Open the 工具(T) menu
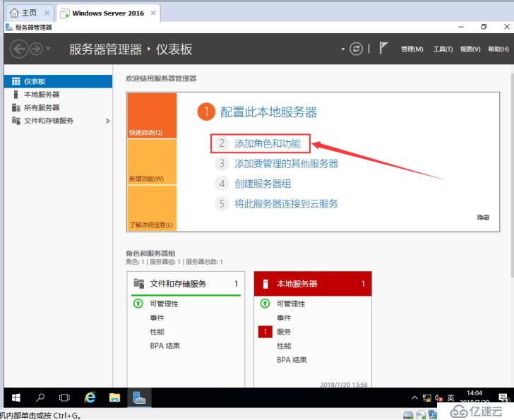This screenshot has height=420, width=514. 443,49
